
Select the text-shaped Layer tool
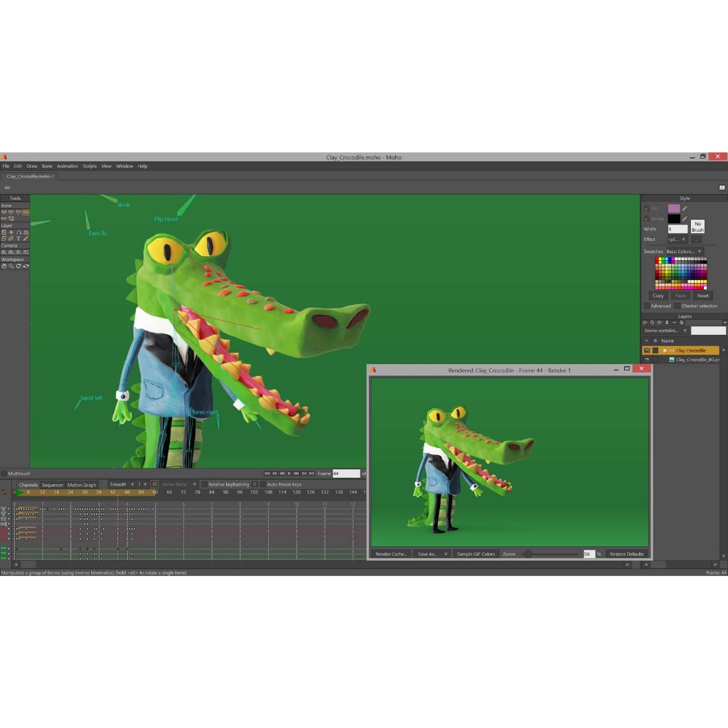[x=18, y=238]
